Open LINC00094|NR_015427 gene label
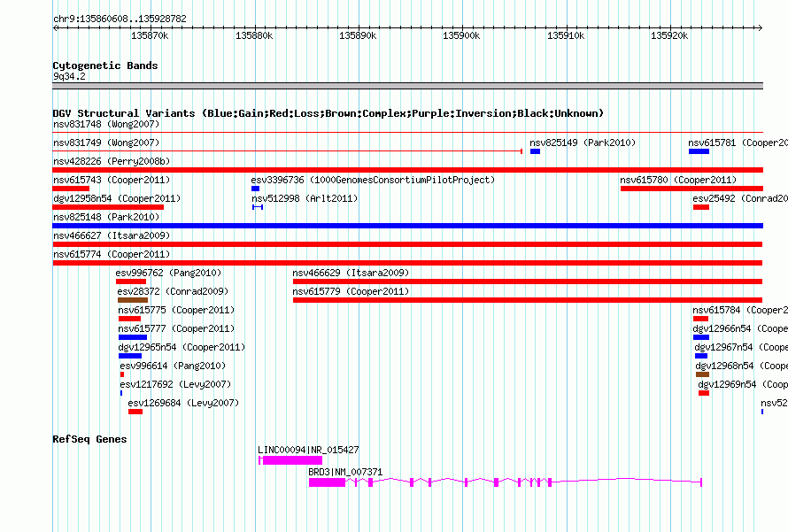Screen dimensions: 788x532 coord(308,450)
